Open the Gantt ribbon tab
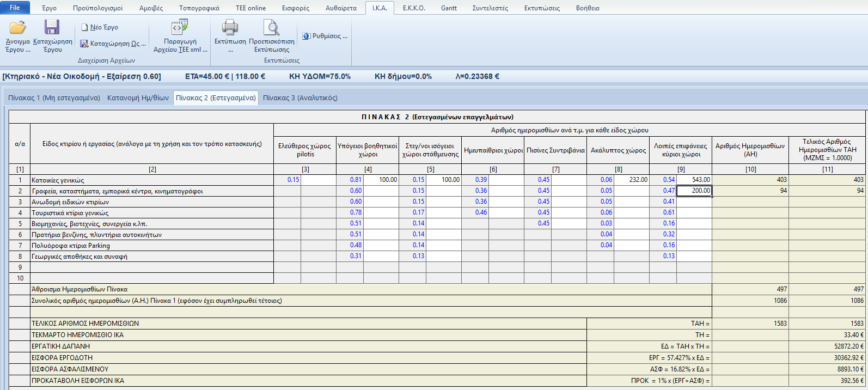This screenshot has width=868, height=390. tap(449, 8)
